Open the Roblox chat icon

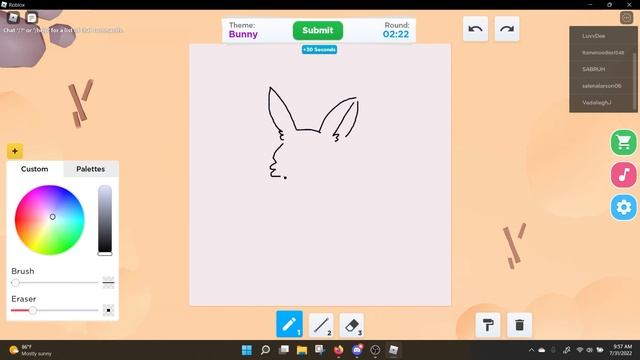[x=31, y=18]
